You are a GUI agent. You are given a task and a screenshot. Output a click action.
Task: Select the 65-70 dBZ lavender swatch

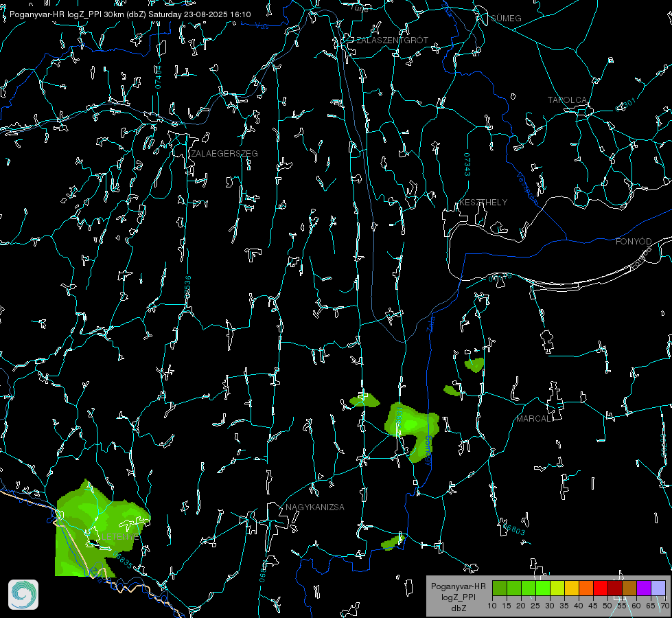coord(658,588)
